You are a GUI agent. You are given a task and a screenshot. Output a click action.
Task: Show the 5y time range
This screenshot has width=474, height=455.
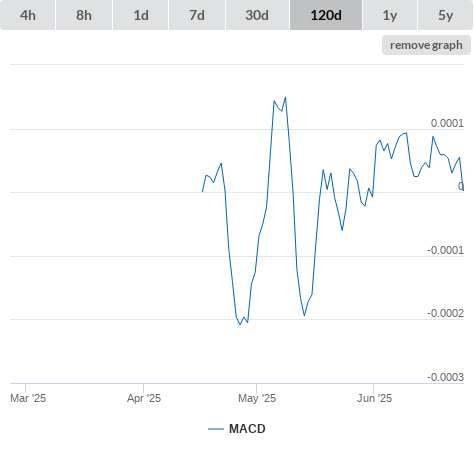[445, 15]
